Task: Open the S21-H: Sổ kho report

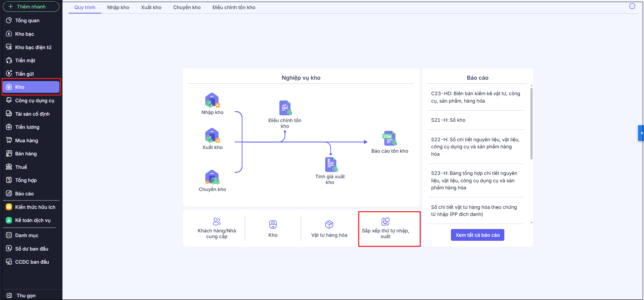Action: (448, 120)
